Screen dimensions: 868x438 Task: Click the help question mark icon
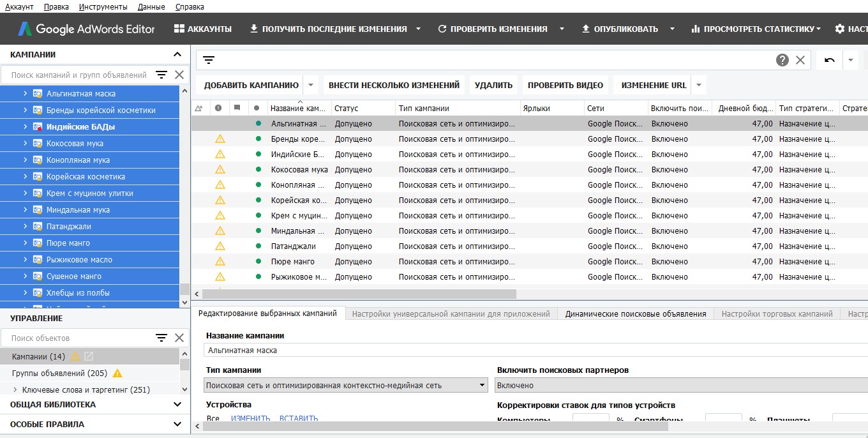782,60
